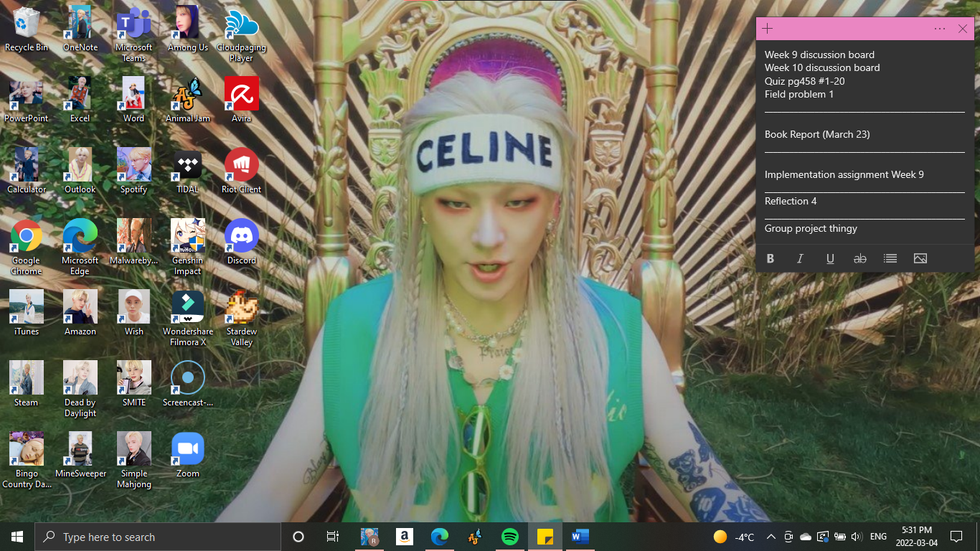This screenshot has height=551, width=980.
Task: Toggle strikethrough in the sticky note
Action: point(859,258)
